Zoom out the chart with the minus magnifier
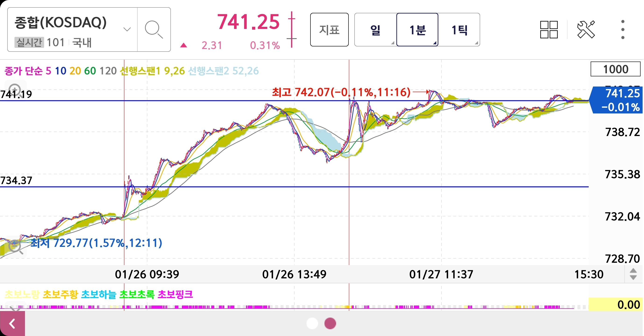This screenshot has height=336, width=644. click(x=15, y=246)
